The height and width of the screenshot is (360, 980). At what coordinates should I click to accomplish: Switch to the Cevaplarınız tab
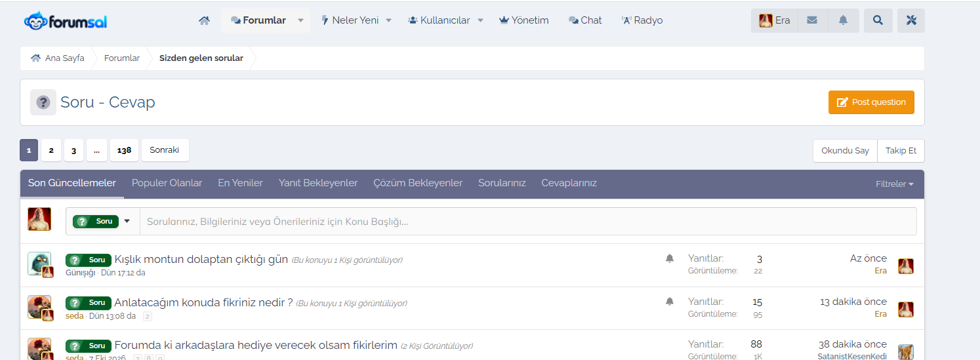[x=569, y=184]
